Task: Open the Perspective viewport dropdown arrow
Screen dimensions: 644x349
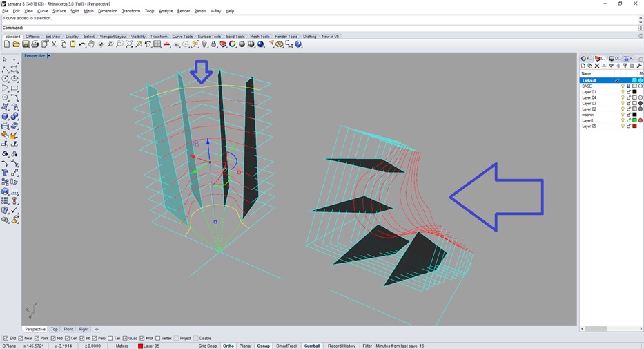Action: click(49, 55)
